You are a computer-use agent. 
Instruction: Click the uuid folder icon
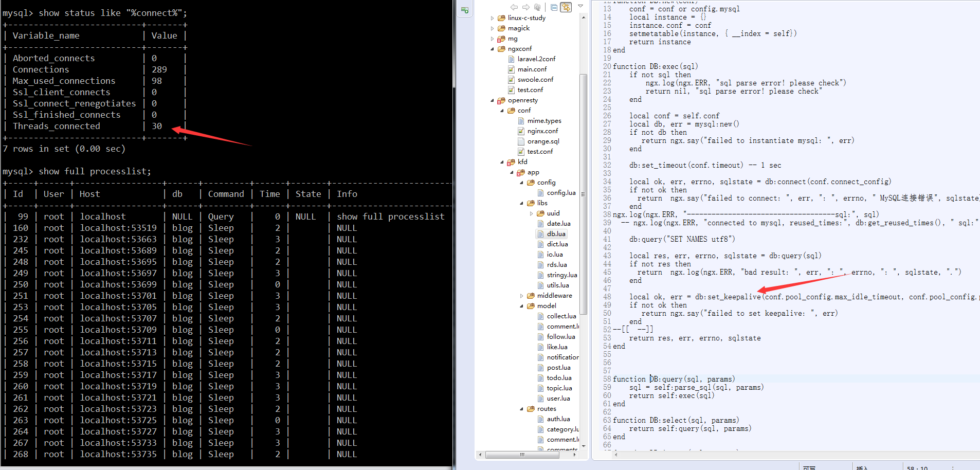point(540,213)
